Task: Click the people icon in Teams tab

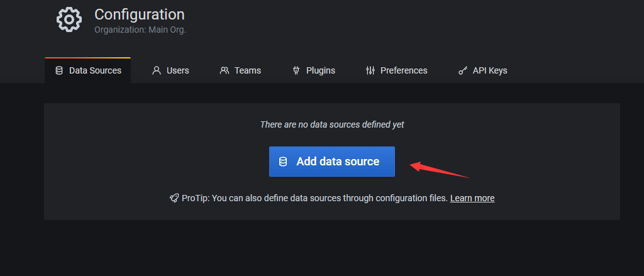Action: point(225,70)
